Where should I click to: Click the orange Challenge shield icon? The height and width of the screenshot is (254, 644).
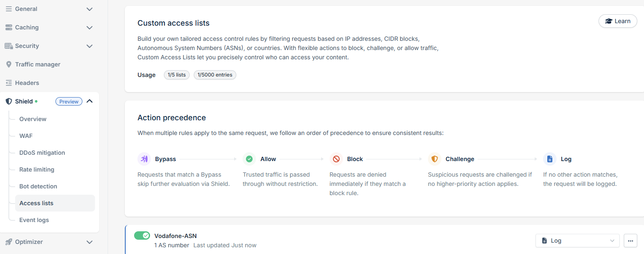pos(434,159)
